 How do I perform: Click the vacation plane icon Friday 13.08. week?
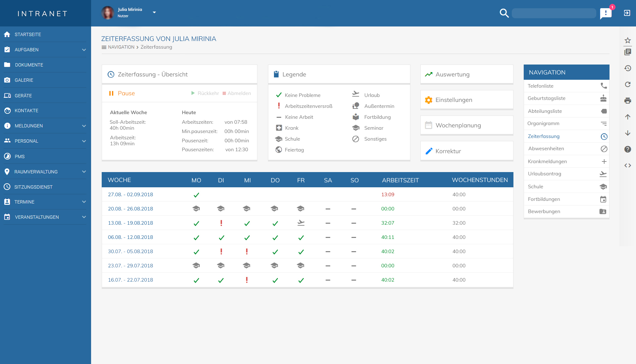point(301,223)
